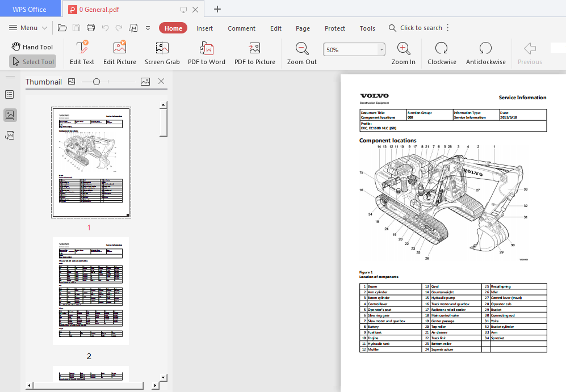Click thumbnail panel scroll left arrow
Viewport: 566px width, 392px height.
click(30, 386)
